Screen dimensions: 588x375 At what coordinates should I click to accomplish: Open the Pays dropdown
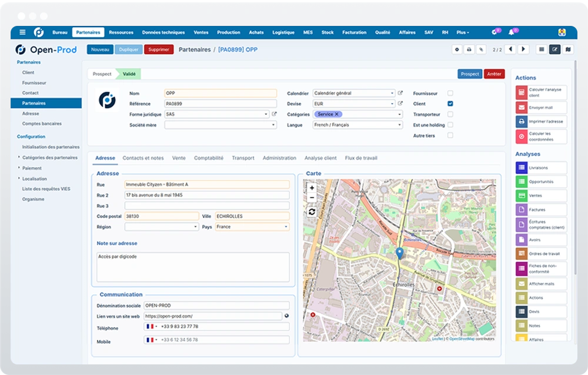(x=252, y=227)
